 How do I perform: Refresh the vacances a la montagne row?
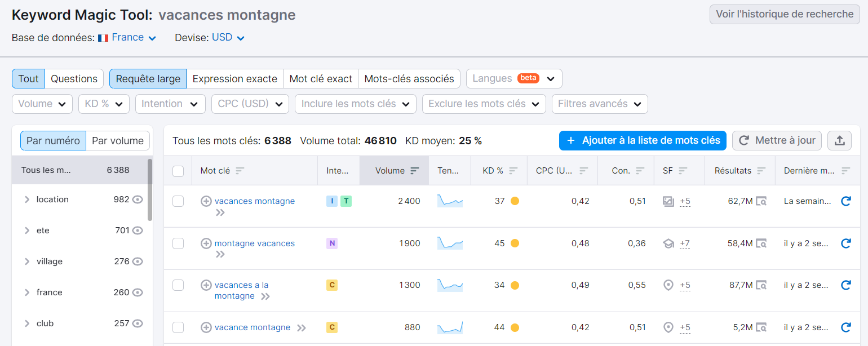(845, 285)
